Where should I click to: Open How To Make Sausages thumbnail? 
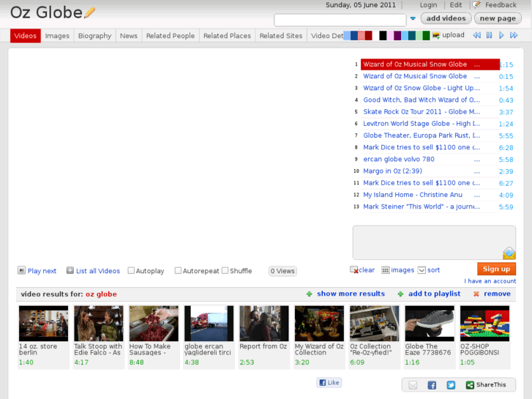154,324
